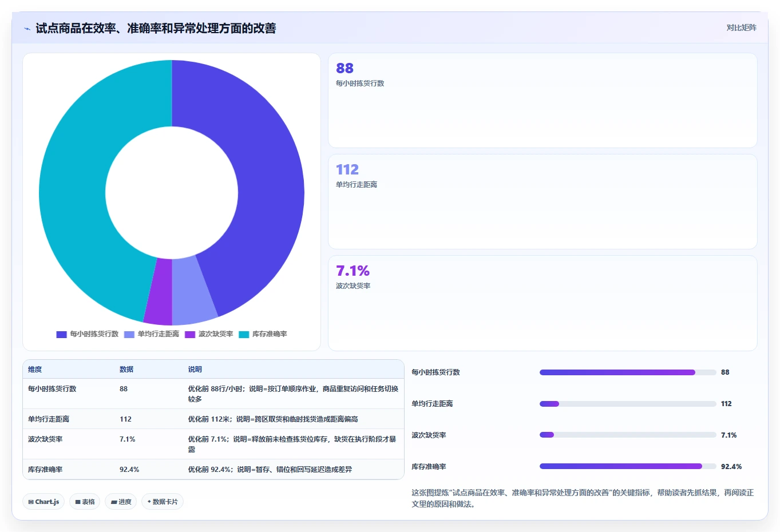
Task: Click the 表格 tag
Action: click(x=85, y=502)
